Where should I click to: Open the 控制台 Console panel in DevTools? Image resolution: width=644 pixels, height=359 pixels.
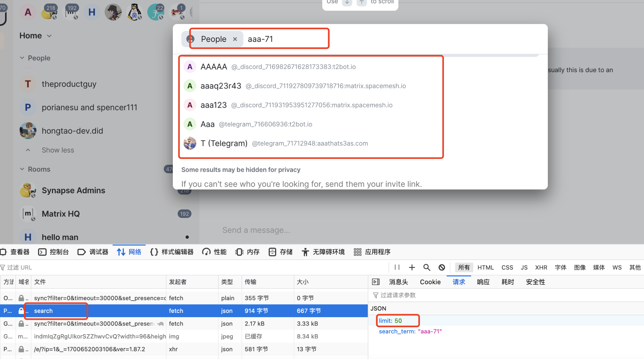pyautogui.click(x=59, y=252)
